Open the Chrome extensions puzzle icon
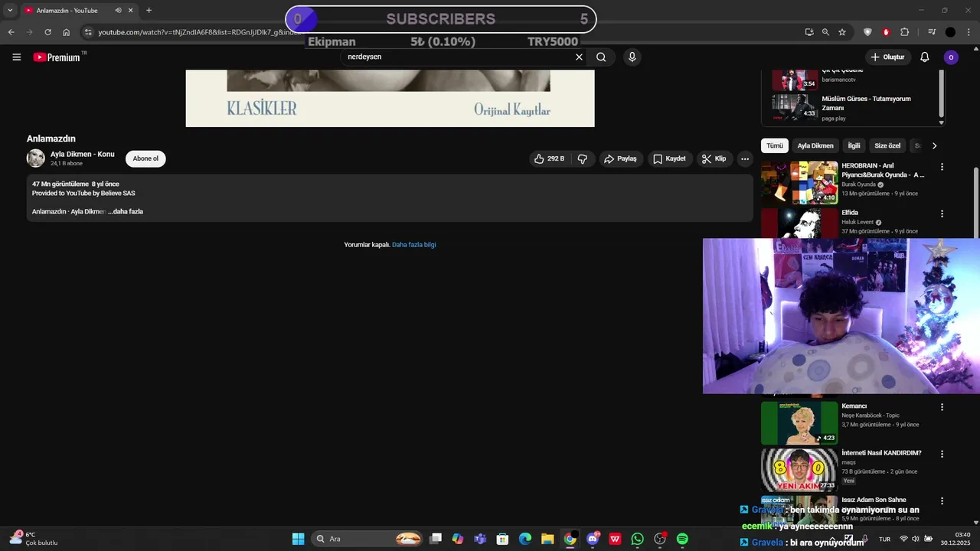 click(904, 32)
